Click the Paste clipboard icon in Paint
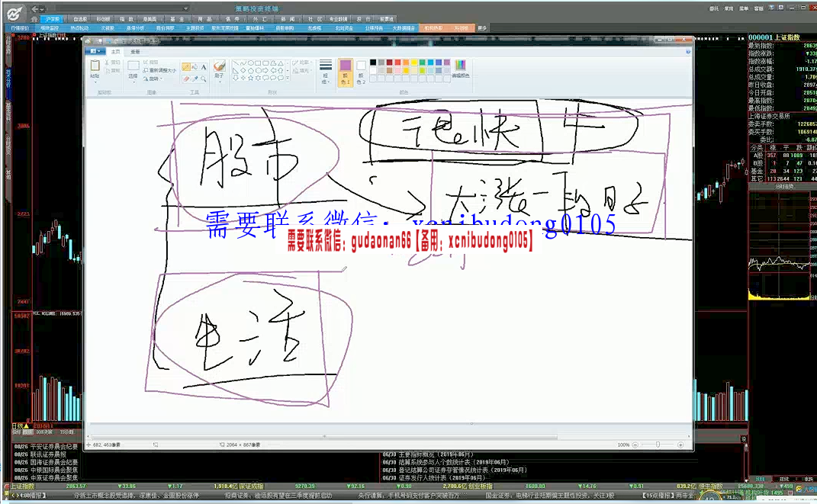 pyautogui.click(x=95, y=66)
